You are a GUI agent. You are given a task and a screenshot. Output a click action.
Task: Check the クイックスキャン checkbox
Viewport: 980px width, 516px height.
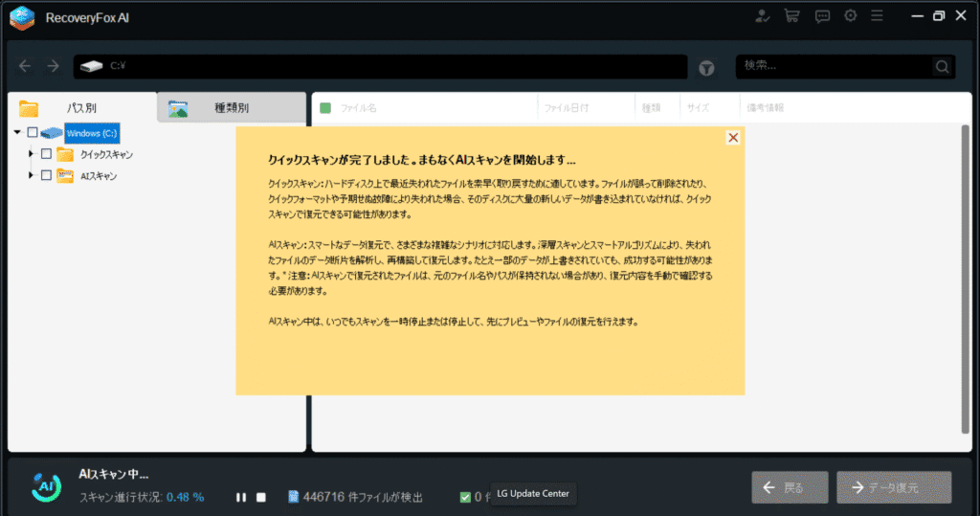(46, 154)
